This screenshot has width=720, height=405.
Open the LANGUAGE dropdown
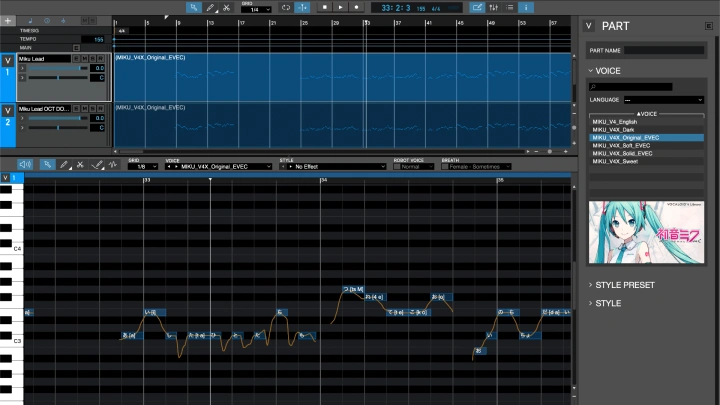664,100
